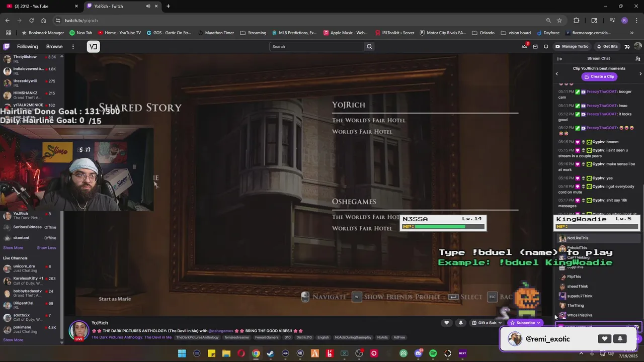The height and width of the screenshot is (362, 644).
Task: Go to next chat banner with right arrow
Action: click(x=640, y=74)
